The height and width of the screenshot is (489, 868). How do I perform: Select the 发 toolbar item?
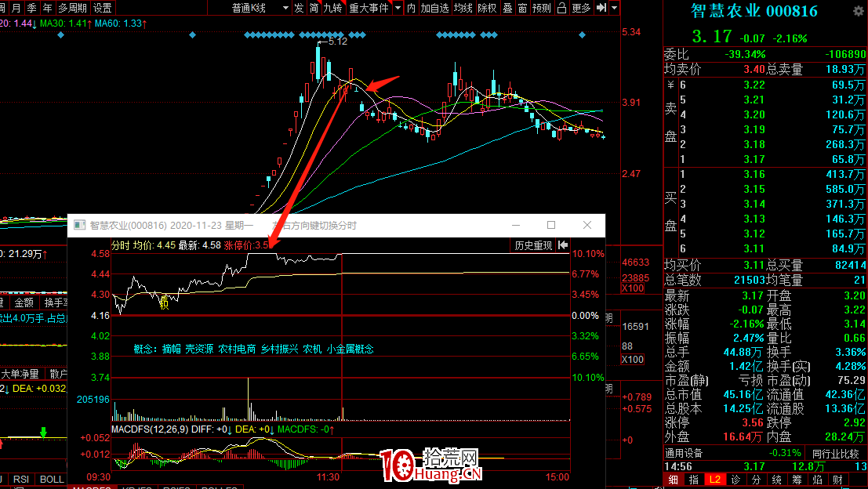pyautogui.click(x=300, y=8)
